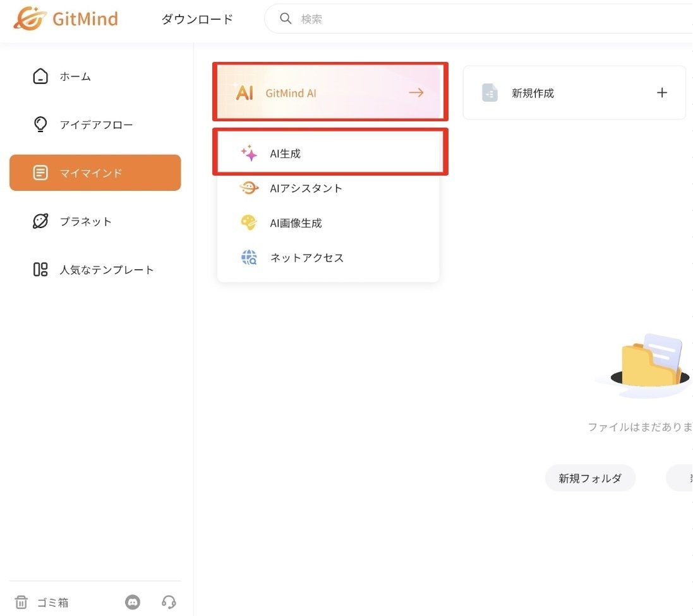The image size is (693, 616).
Task: Click the GitMind logo icon
Action: pyautogui.click(x=30, y=18)
